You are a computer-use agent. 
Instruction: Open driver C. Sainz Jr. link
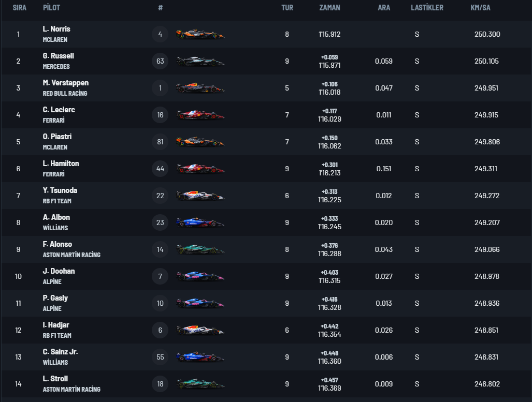60,352
